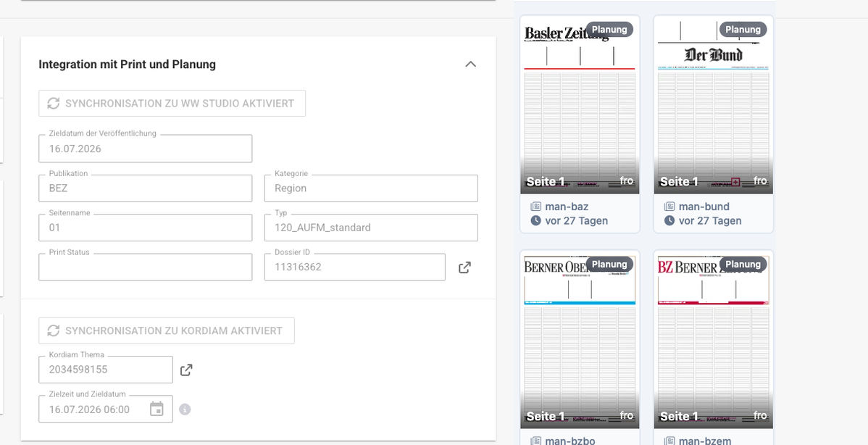Screen dimensions: 868x445
Task: Open the Basler Zeitung page thumbnail
Action: coord(580,105)
